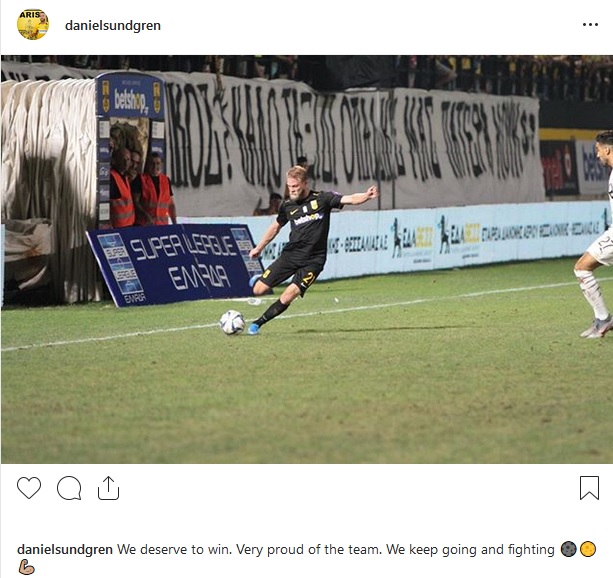613x578 pixels.
Task: Click the stewards in orange vests
Action: (x=142, y=190)
